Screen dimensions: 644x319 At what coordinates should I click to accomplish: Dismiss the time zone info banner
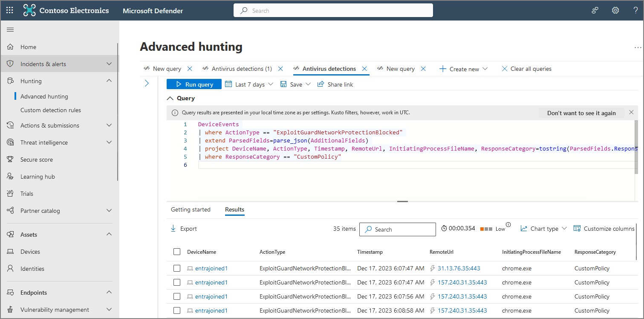tap(631, 113)
